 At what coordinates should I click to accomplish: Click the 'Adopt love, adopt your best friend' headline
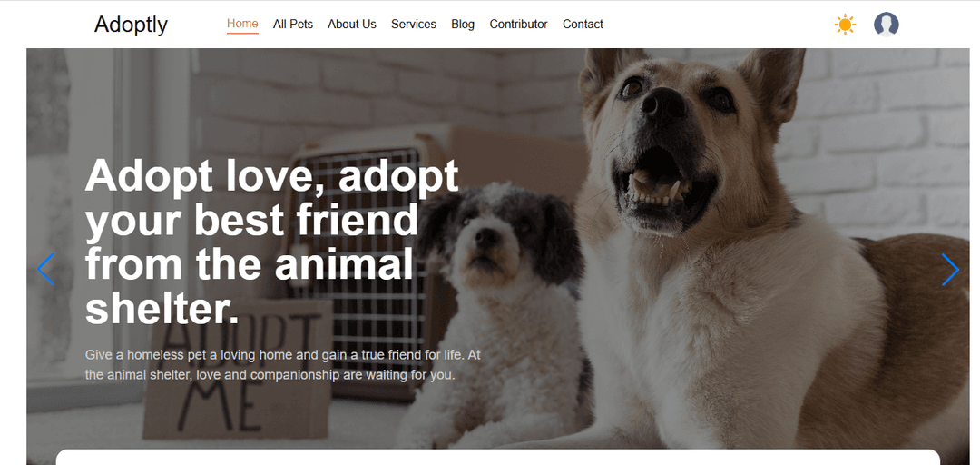(x=272, y=242)
